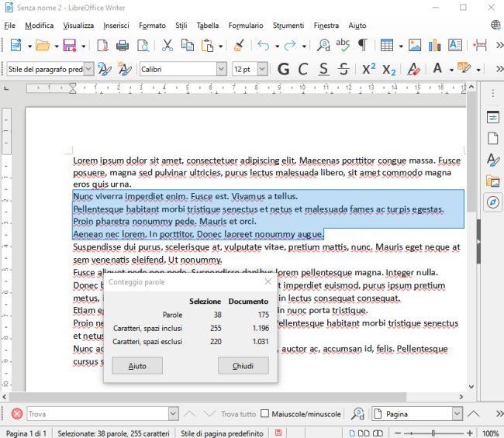Screen dimensions: 504x438
Task: Click the Insert Image toolbar icon
Action: coord(415,46)
